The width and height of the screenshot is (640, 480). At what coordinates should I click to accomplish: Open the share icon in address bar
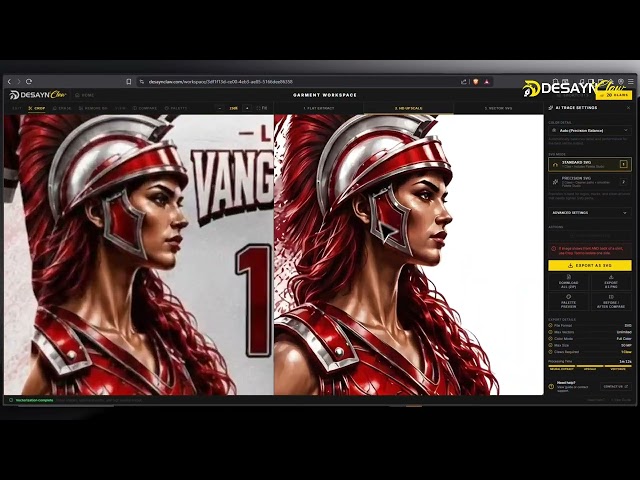click(464, 82)
